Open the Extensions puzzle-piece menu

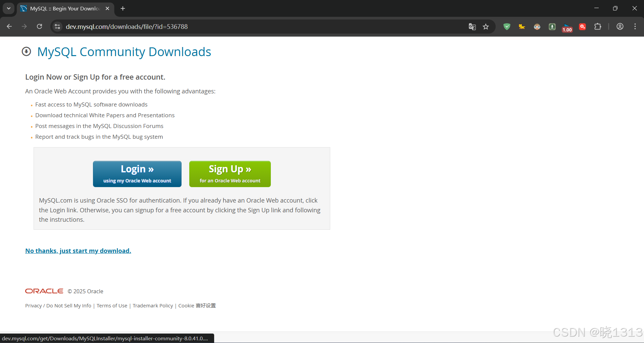598,27
